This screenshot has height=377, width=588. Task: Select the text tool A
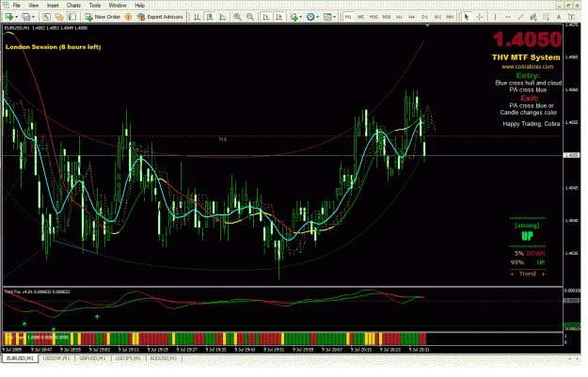point(559,17)
